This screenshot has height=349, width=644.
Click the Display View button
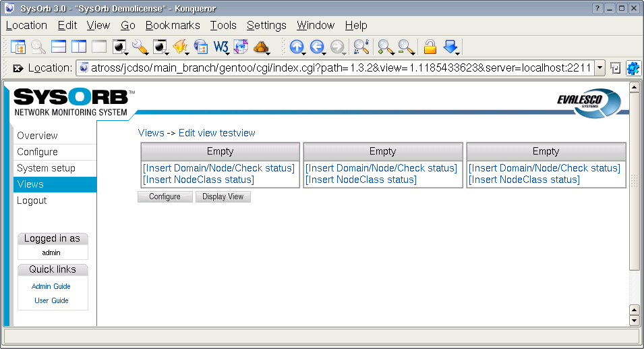tap(223, 197)
